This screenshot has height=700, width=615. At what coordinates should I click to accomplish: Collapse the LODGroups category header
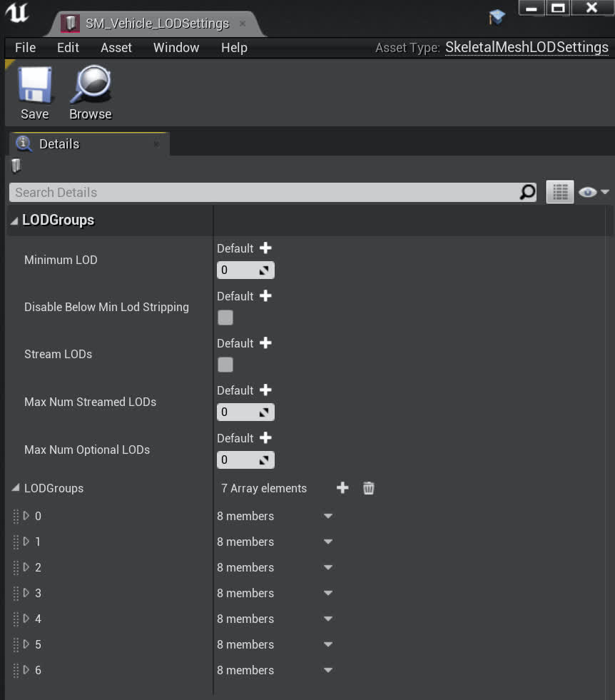point(14,220)
